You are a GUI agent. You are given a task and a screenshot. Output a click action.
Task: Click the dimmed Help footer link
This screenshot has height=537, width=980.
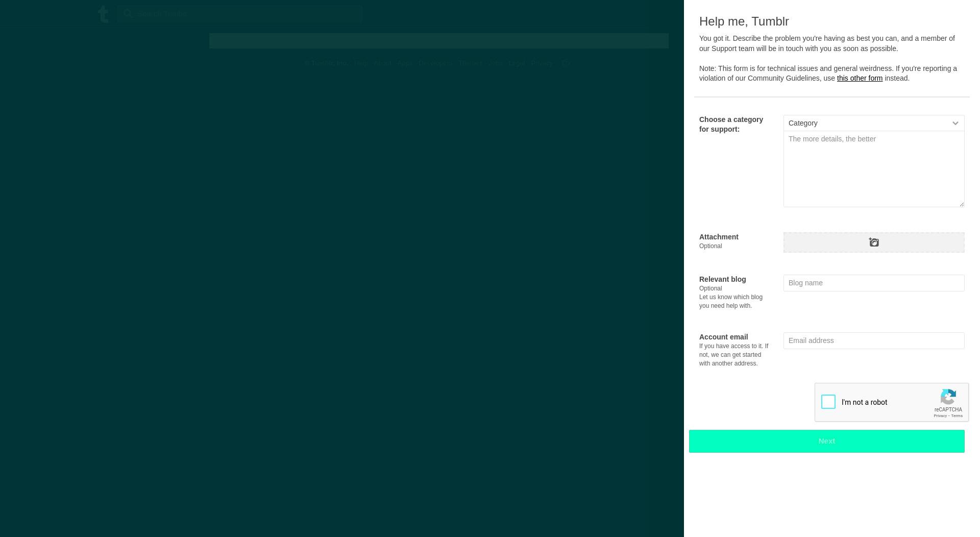(361, 63)
